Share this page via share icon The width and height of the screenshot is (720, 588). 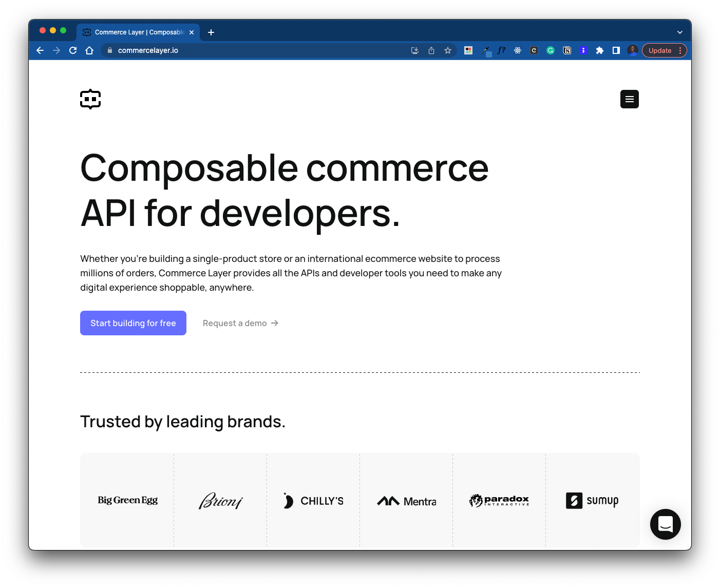[x=431, y=50]
